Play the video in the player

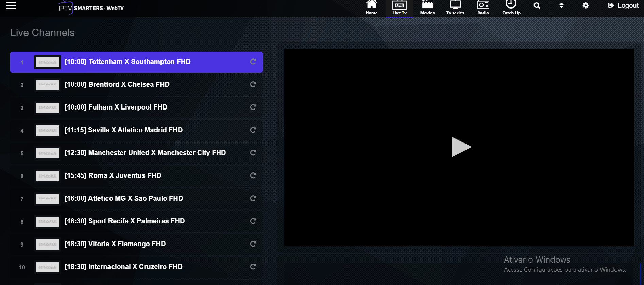[x=461, y=147]
